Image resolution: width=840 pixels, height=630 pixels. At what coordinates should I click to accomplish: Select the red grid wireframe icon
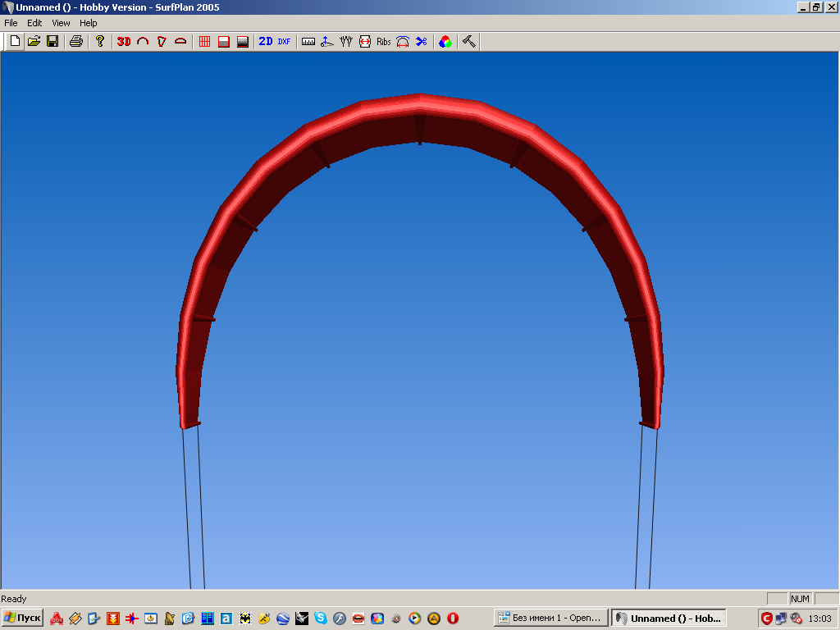coord(205,41)
